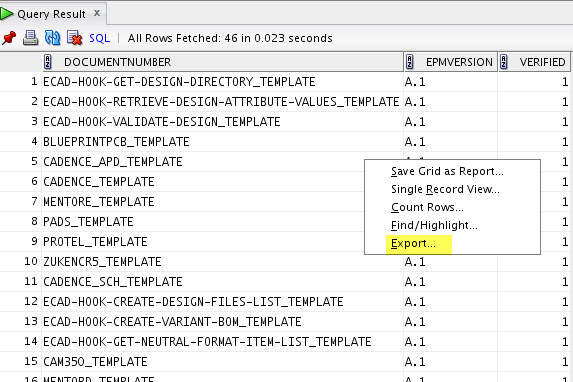This screenshot has width=573, height=382.
Task: Click A.1 version cell in ECAD-HOOK-VALIDATE-DESIGN_TEMPLATE row
Action: coord(451,122)
